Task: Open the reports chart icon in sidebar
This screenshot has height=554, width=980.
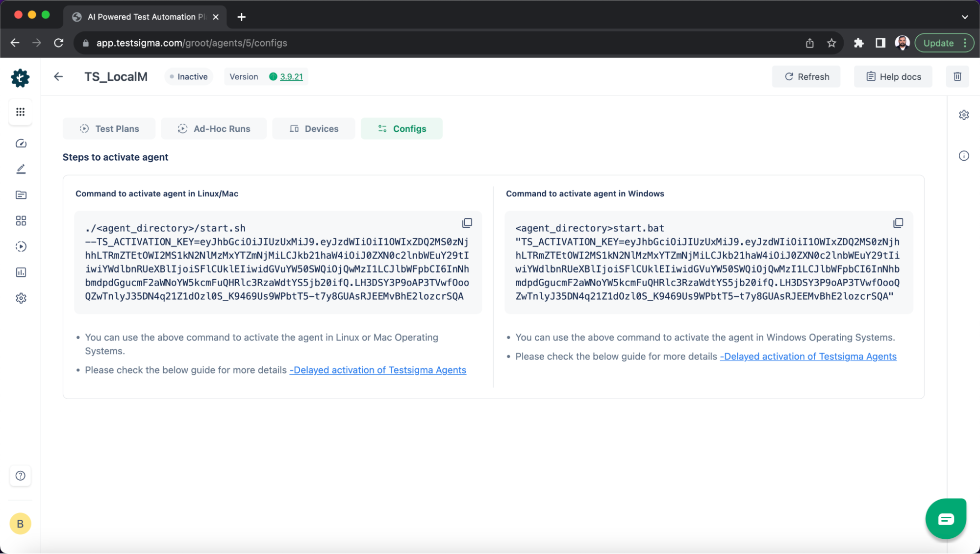Action: [x=21, y=272]
